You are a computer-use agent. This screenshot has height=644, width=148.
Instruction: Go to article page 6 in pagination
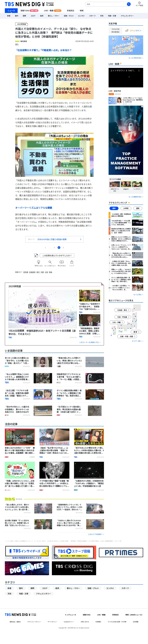pos(63,247)
